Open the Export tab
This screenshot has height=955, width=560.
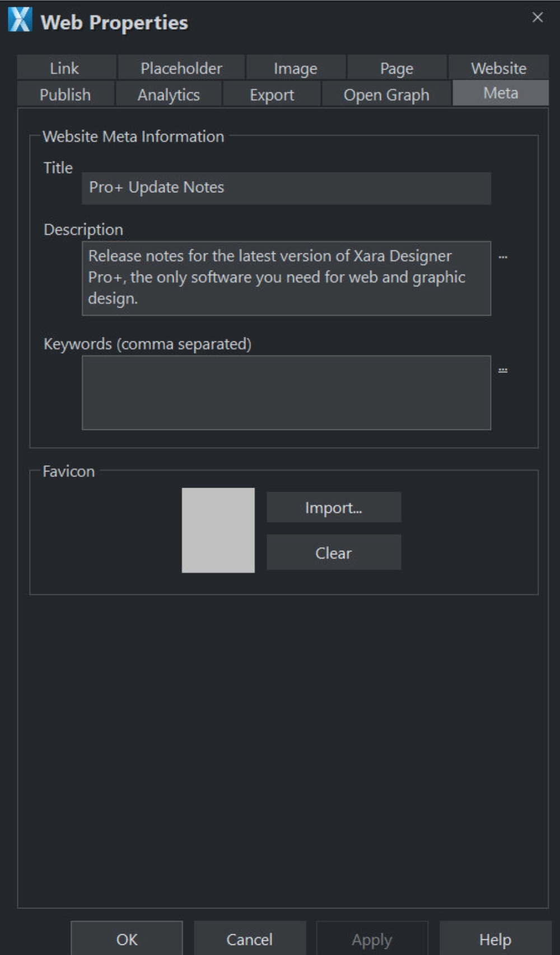click(x=272, y=94)
